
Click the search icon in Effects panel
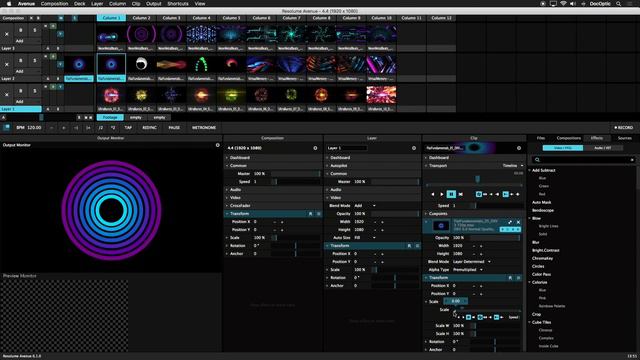point(537,160)
